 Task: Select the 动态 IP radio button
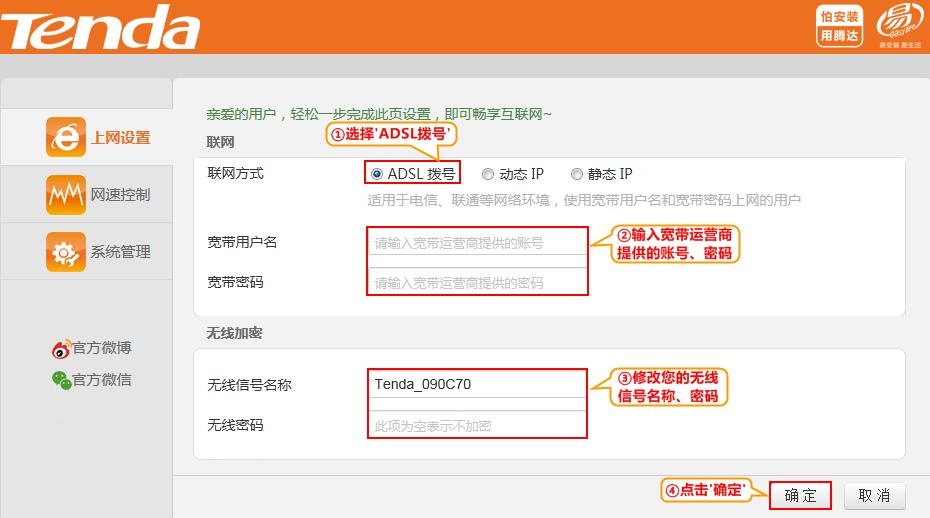488,174
